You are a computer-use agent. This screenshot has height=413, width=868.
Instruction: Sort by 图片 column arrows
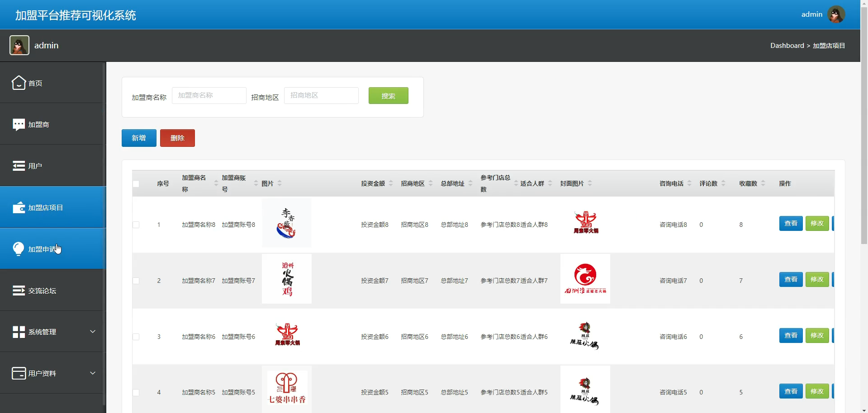tap(280, 183)
